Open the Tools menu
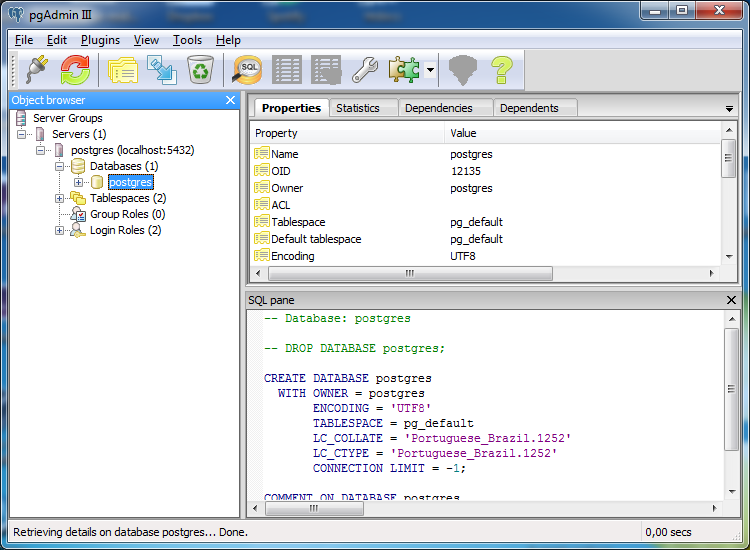 tap(187, 40)
